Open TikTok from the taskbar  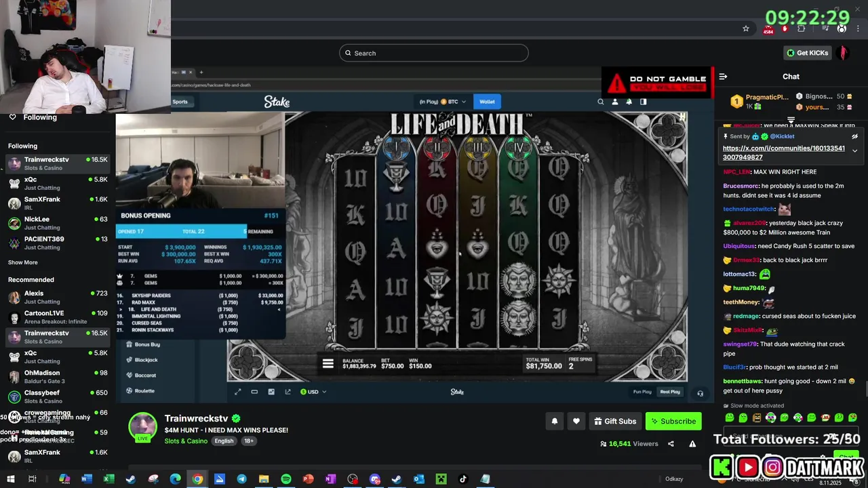click(x=463, y=479)
